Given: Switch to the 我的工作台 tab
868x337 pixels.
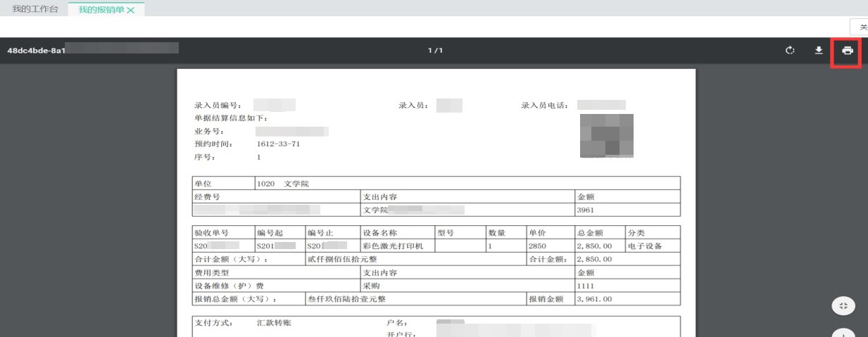Looking at the screenshot, I should point(35,9).
